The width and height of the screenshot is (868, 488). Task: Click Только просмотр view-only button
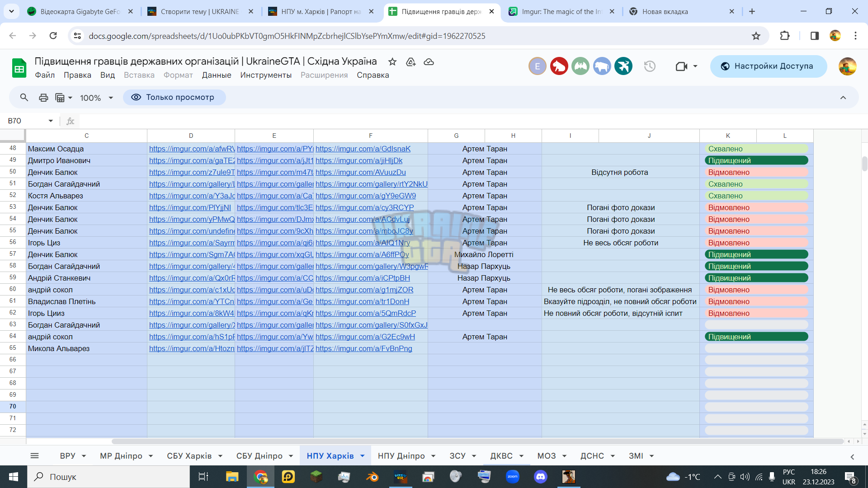(174, 97)
